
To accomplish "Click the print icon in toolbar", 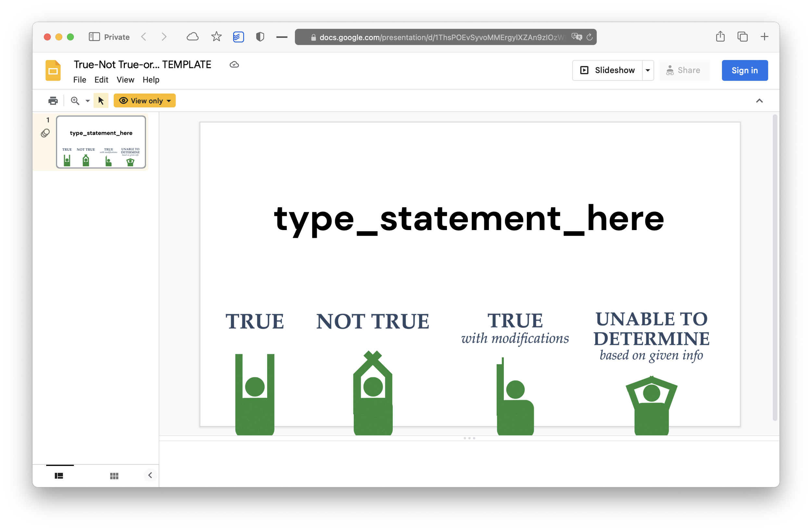I will point(53,101).
